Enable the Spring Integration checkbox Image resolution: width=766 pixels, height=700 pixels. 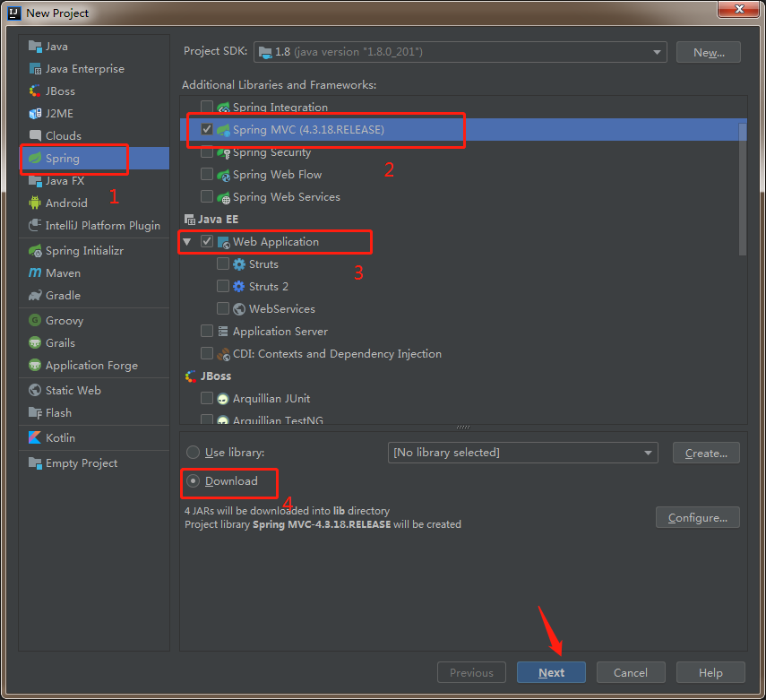pos(207,107)
